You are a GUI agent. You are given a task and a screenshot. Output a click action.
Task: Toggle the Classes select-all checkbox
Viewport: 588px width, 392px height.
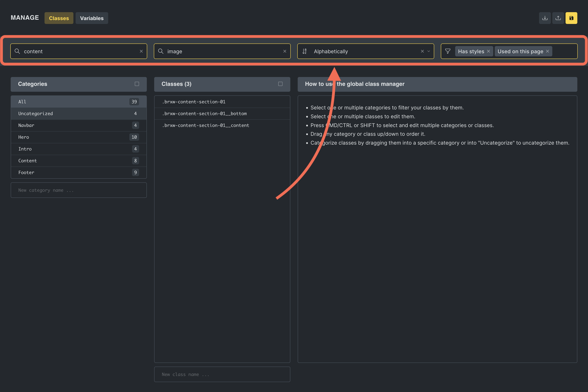tap(280, 84)
